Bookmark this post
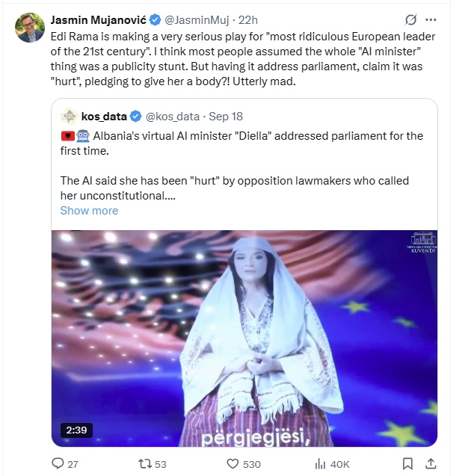This screenshot has height=476, width=471. pos(407,464)
